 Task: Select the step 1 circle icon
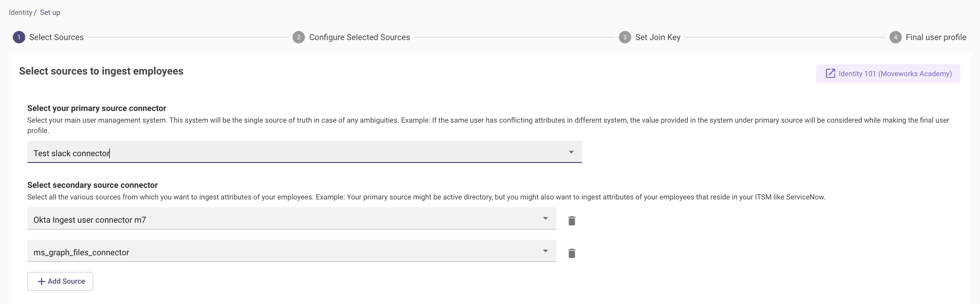19,37
